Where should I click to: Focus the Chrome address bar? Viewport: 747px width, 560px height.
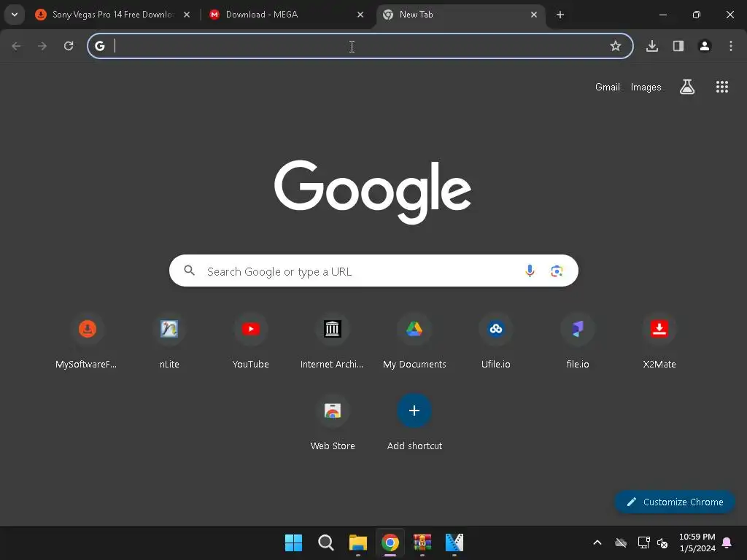pyautogui.click(x=360, y=46)
